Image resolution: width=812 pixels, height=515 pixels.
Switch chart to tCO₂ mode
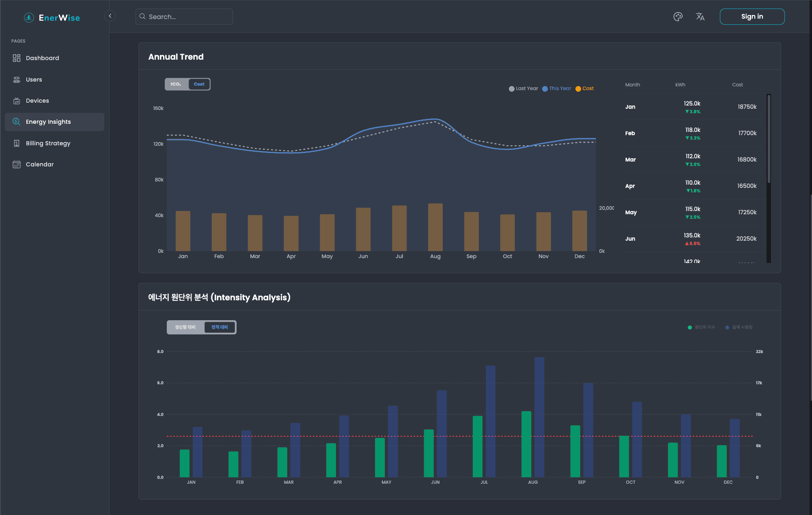pos(176,84)
